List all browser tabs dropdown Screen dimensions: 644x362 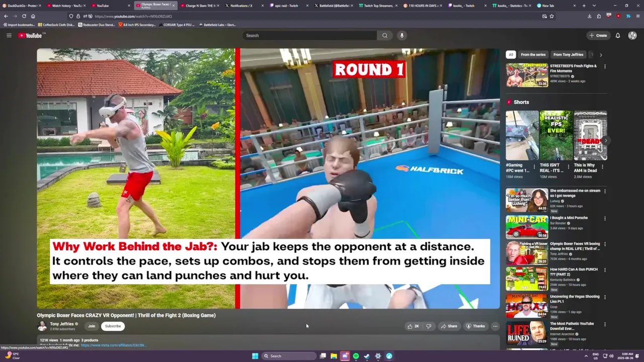point(594,6)
